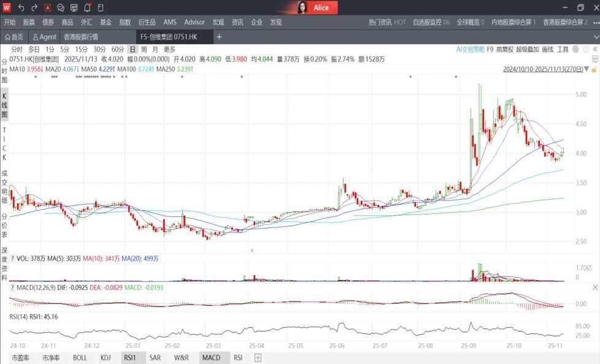Open the F1 help icon
This screenshot has height=364, width=600.
101,7
